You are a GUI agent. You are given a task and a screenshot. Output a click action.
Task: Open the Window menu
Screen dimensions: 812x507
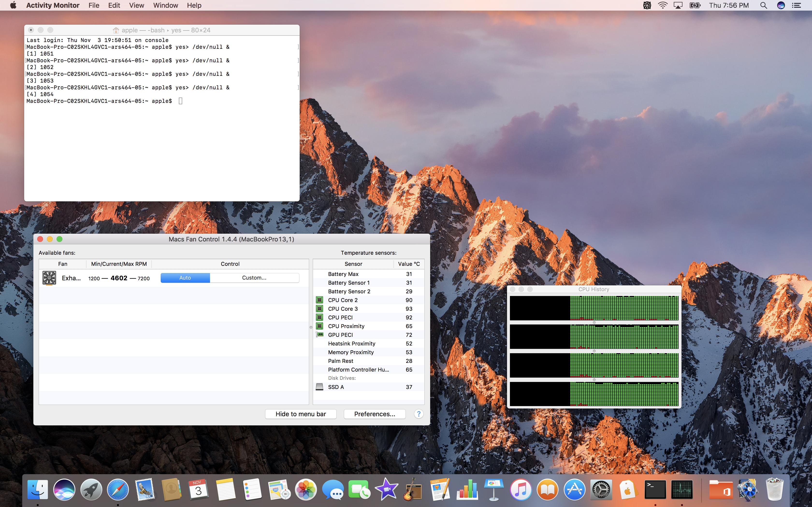[165, 5]
